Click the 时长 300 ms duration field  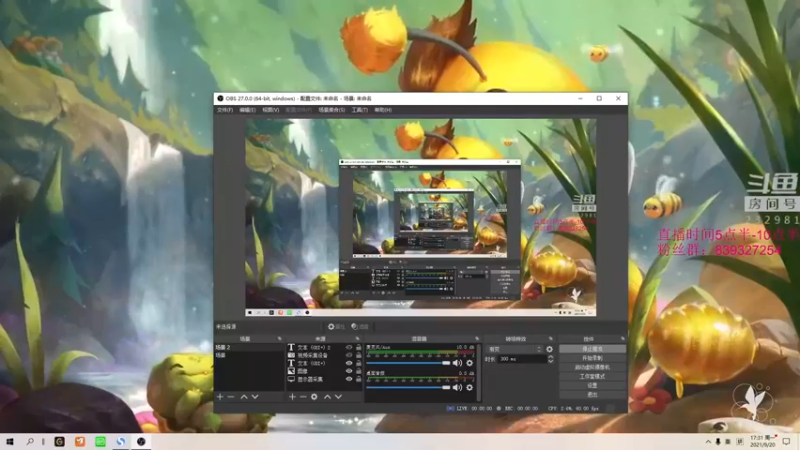click(x=522, y=359)
